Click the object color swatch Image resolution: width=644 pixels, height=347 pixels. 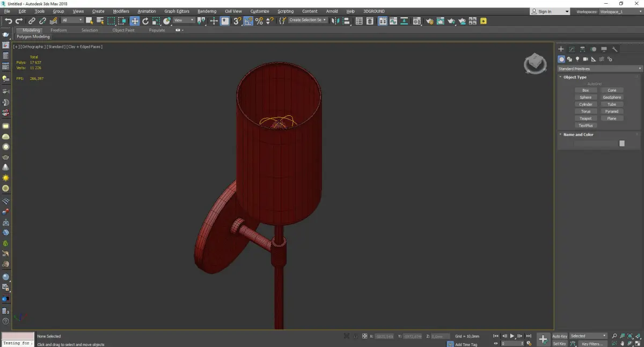click(x=622, y=143)
